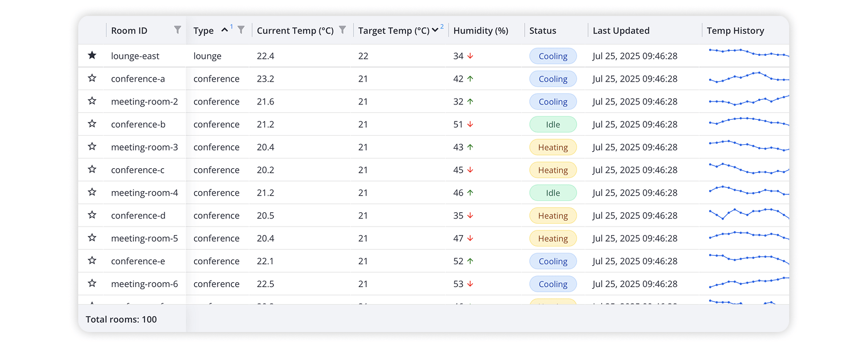Click the Idle badge for meeting-room-4
Image resolution: width=868 pixels, height=348 pixels.
(553, 192)
